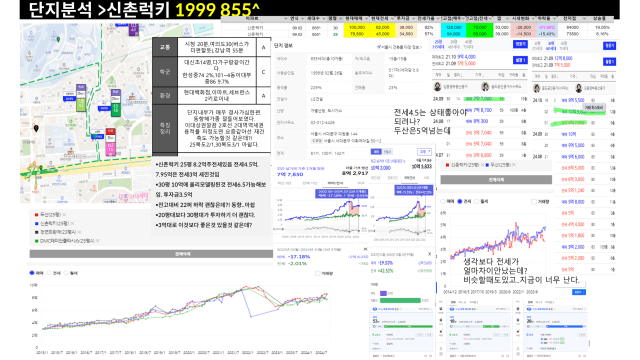Click the green DMC래미안클라시스 legend color square
The width and height of the screenshot is (640, 360).
(x=37, y=241)
